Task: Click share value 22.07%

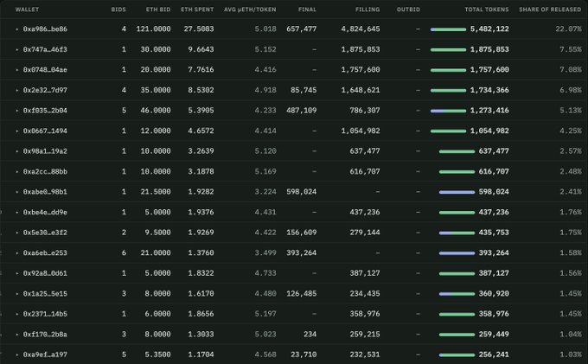Action: point(568,29)
